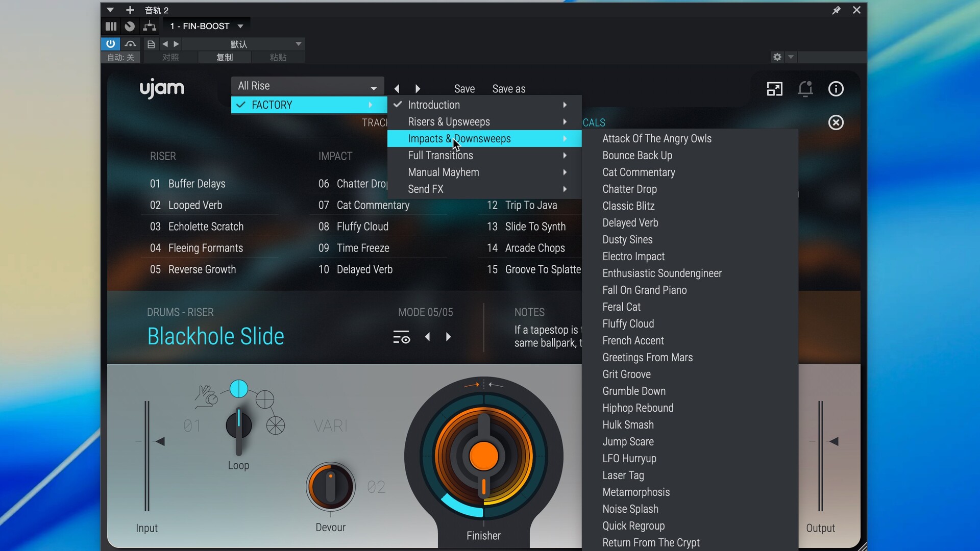Click the 对照 compare button
This screenshot has width=980, height=551.
pos(170,57)
